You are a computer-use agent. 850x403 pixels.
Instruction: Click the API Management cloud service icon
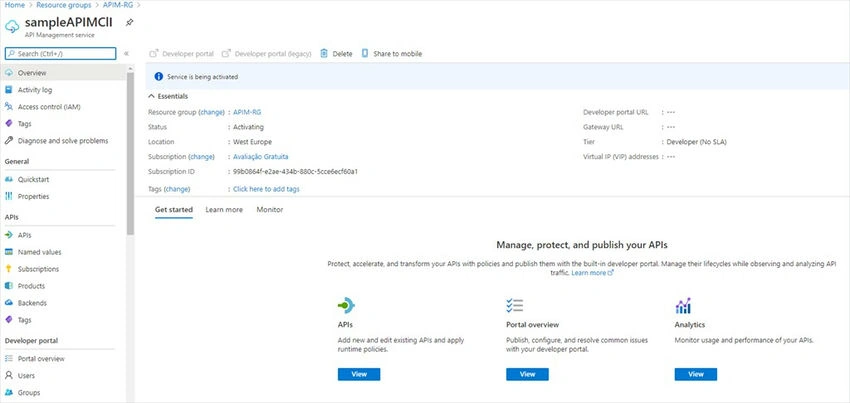pos(12,27)
